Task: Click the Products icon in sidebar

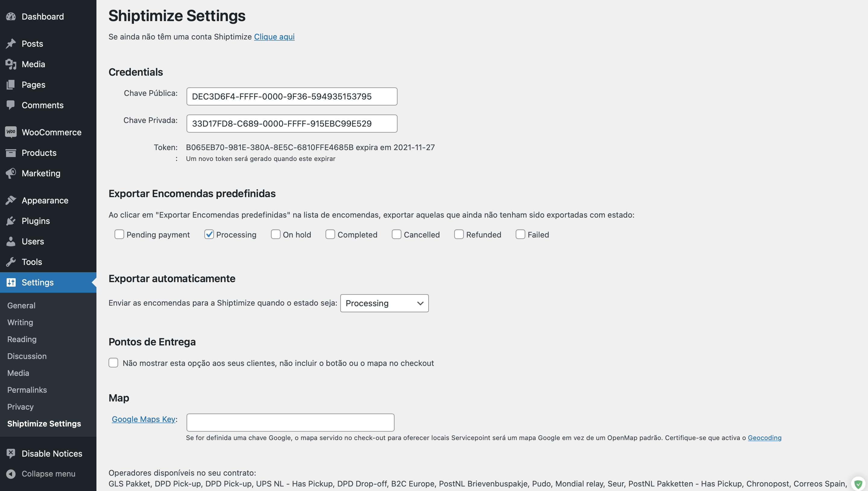Action: tap(11, 153)
